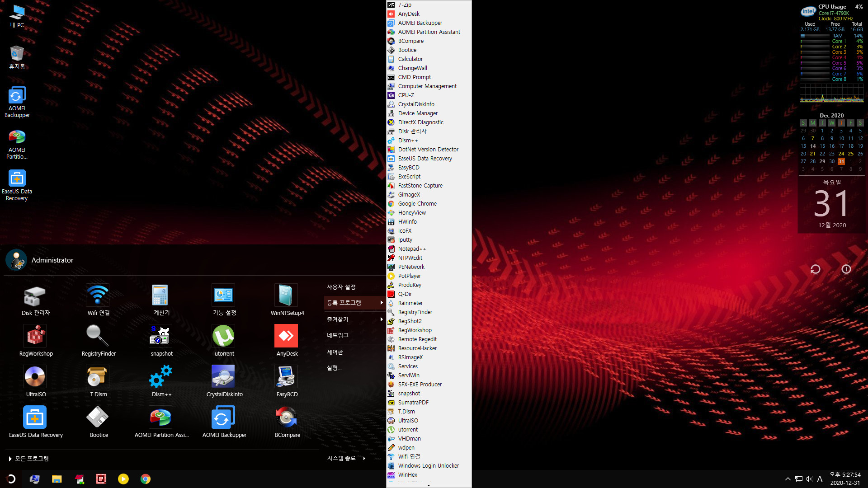Expand 등록 프로그램 submenu
Image resolution: width=868 pixels, height=488 pixels.
pos(354,303)
